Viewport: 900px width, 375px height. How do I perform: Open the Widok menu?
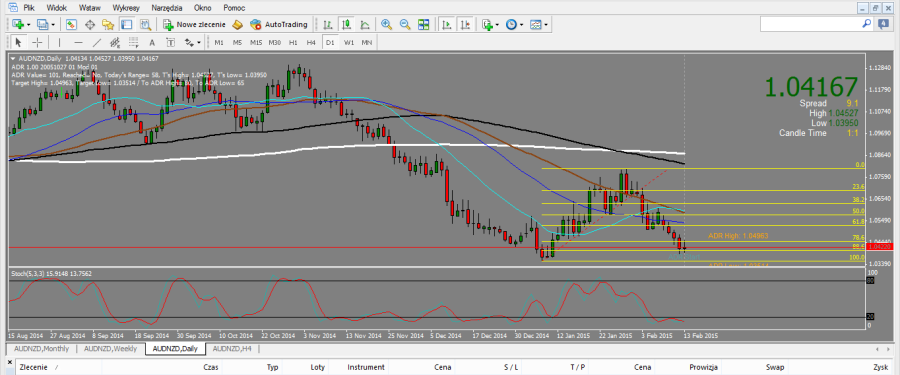56,8
